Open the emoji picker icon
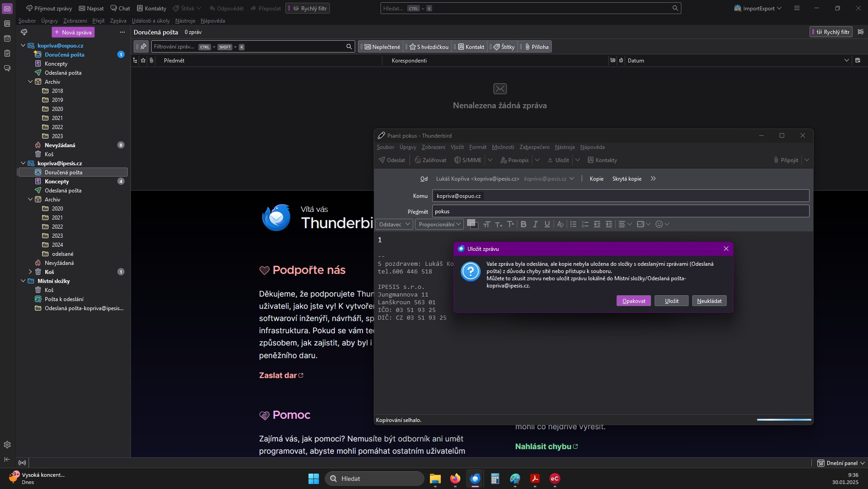Image resolution: width=868 pixels, height=489 pixels. 659,224
